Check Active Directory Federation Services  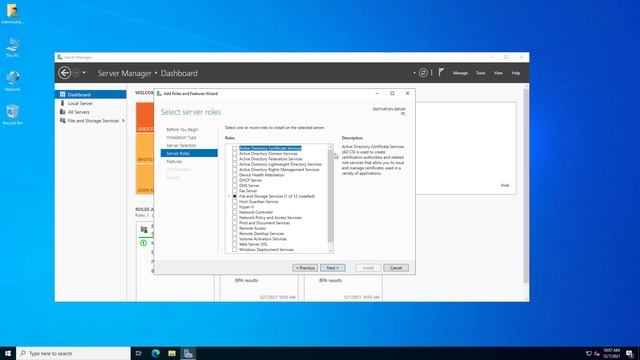(235, 159)
